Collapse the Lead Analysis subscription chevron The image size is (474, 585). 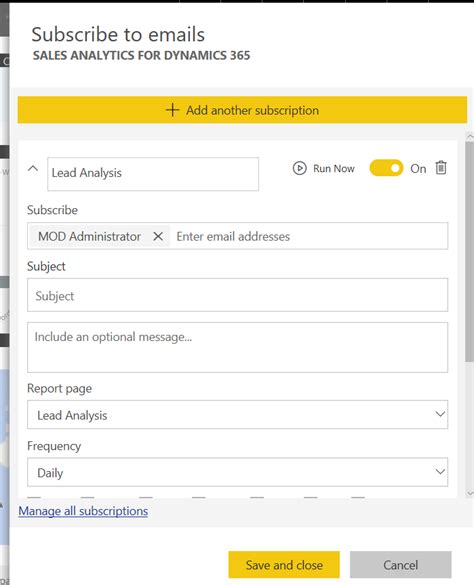33,169
